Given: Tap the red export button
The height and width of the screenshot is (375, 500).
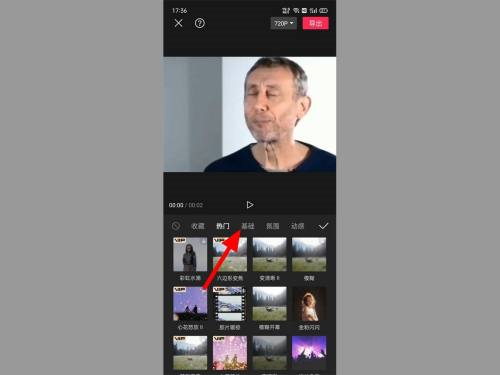Looking at the screenshot, I should click(315, 23).
